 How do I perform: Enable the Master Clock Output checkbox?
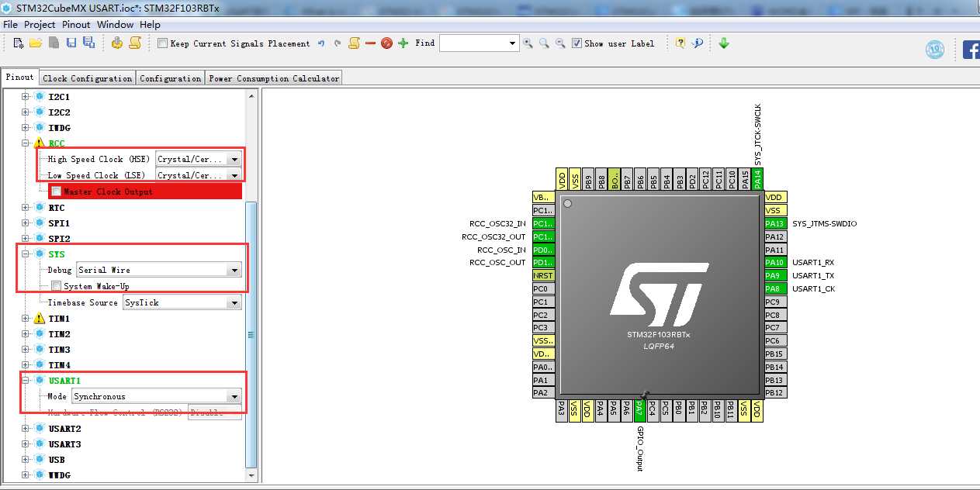click(x=57, y=191)
